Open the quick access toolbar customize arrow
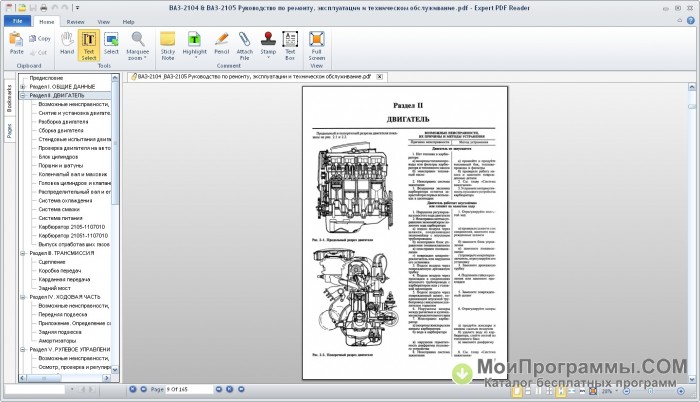700x402 pixels. 77,8
